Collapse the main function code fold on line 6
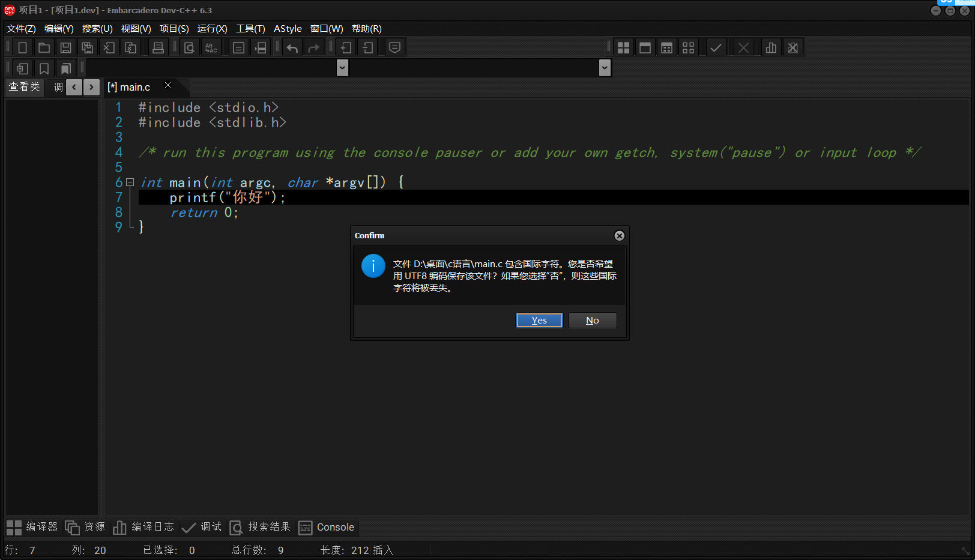The width and height of the screenshot is (975, 560). click(129, 182)
